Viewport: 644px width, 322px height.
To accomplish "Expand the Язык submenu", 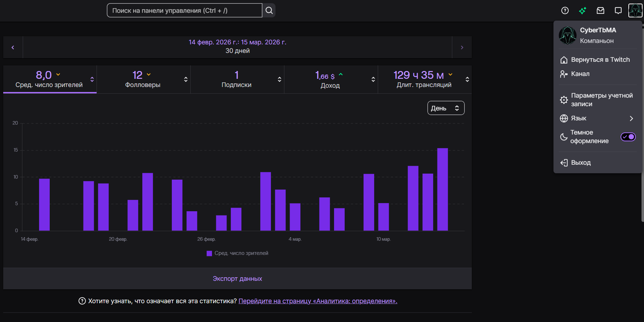I will tap(597, 118).
